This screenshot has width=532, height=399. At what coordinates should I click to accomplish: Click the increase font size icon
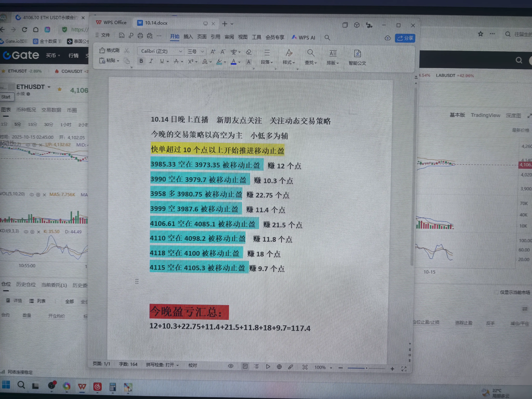[x=213, y=51]
